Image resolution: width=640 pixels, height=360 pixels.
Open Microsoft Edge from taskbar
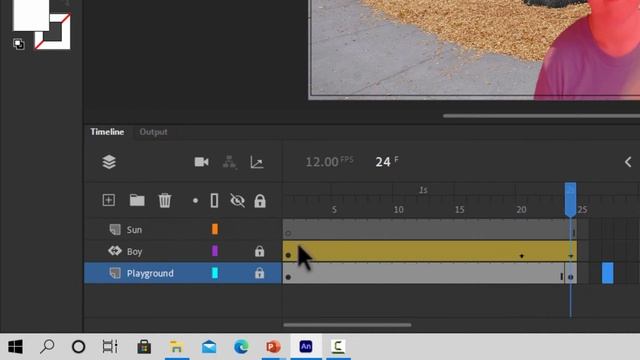click(241, 347)
